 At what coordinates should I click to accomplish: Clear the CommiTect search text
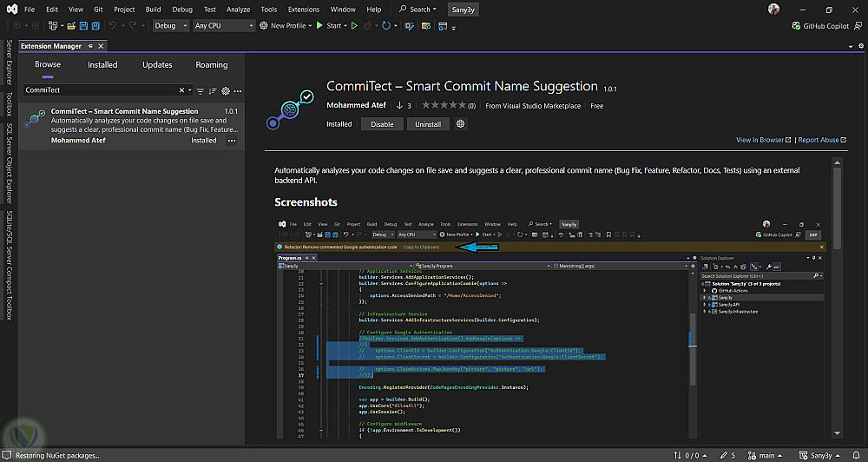click(x=182, y=90)
